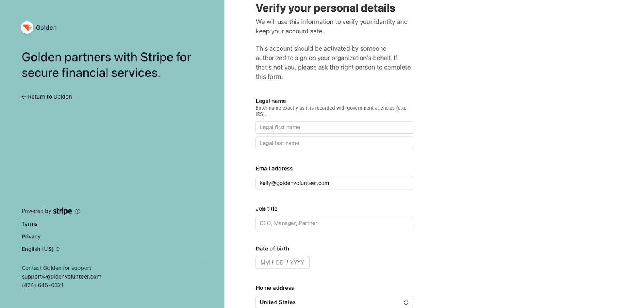Expand the English (US) language selector
Viewport: 644px width, 308px height.
(x=41, y=249)
